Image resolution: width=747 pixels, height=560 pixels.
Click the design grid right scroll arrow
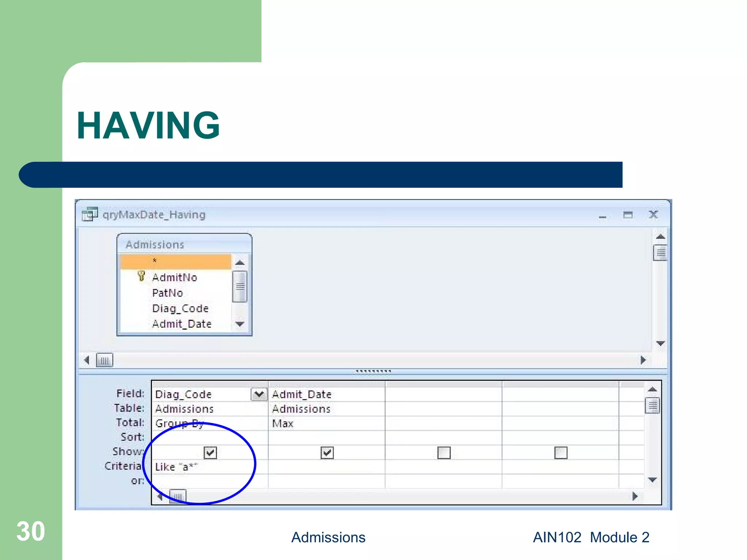click(635, 496)
